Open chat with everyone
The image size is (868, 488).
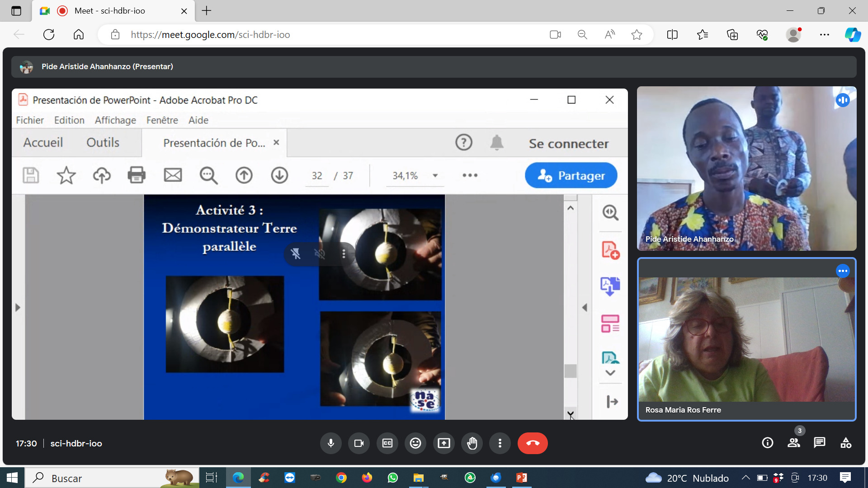[820, 443]
